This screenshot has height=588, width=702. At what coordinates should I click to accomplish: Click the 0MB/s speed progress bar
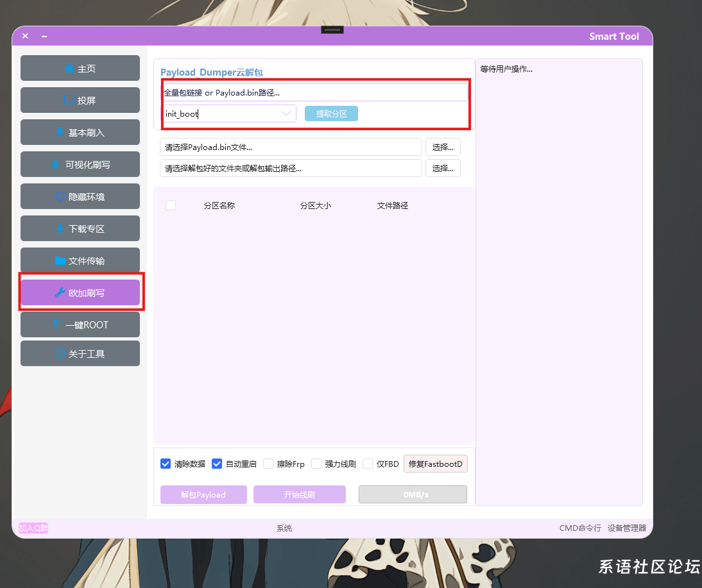coord(413,494)
